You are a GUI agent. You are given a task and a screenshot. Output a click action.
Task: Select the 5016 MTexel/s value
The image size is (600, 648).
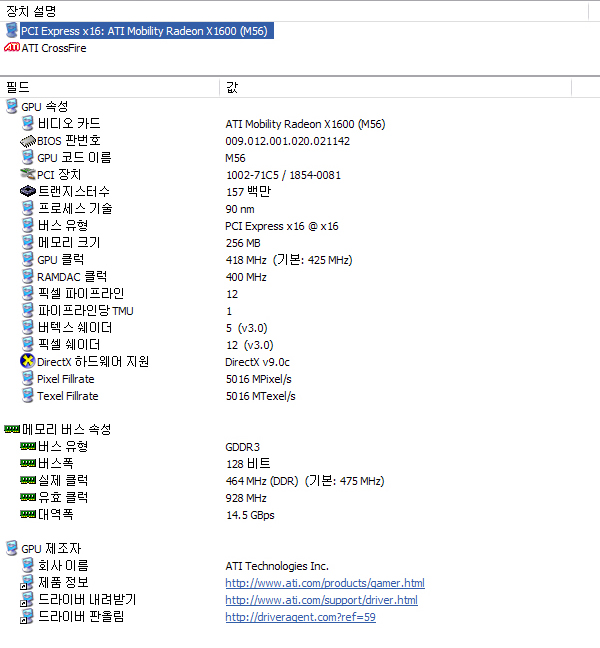click(261, 396)
